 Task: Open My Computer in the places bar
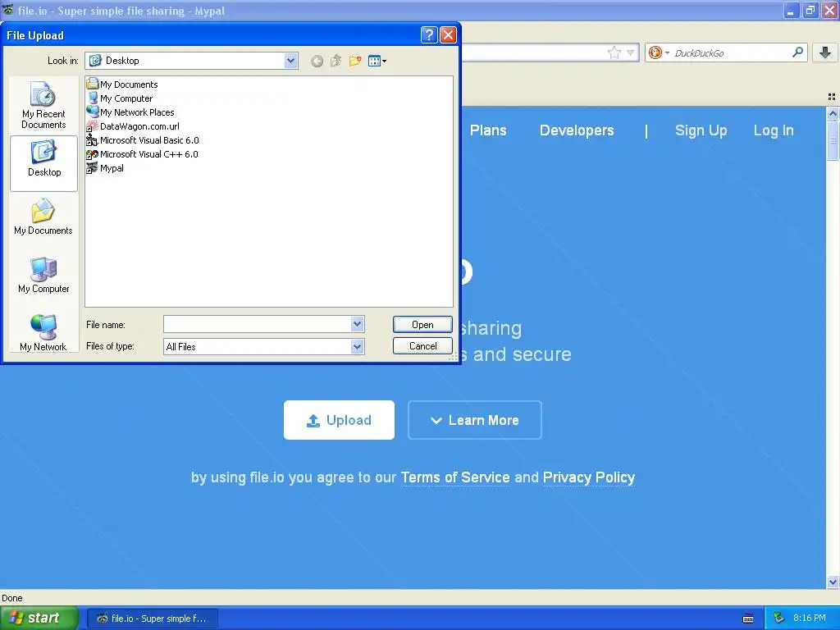click(x=43, y=276)
